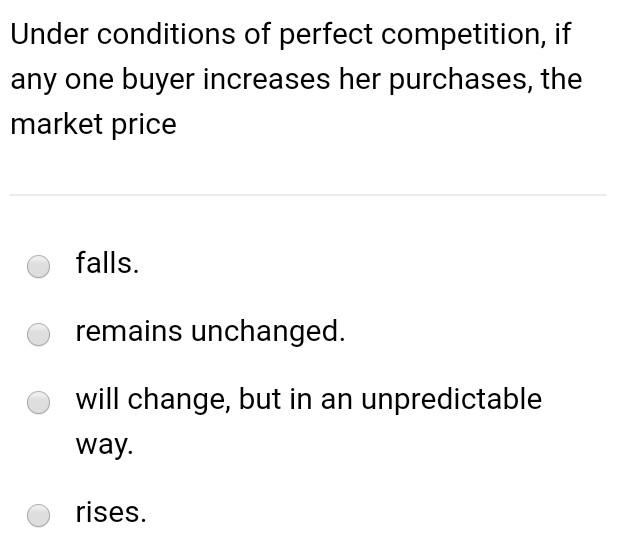Click the word "unchanged." in the second option
The height and width of the screenshot is (553, 621).
pos(268,331)
